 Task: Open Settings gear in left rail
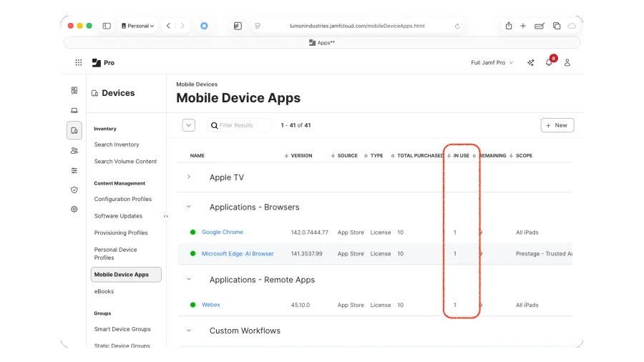[74, 210]
